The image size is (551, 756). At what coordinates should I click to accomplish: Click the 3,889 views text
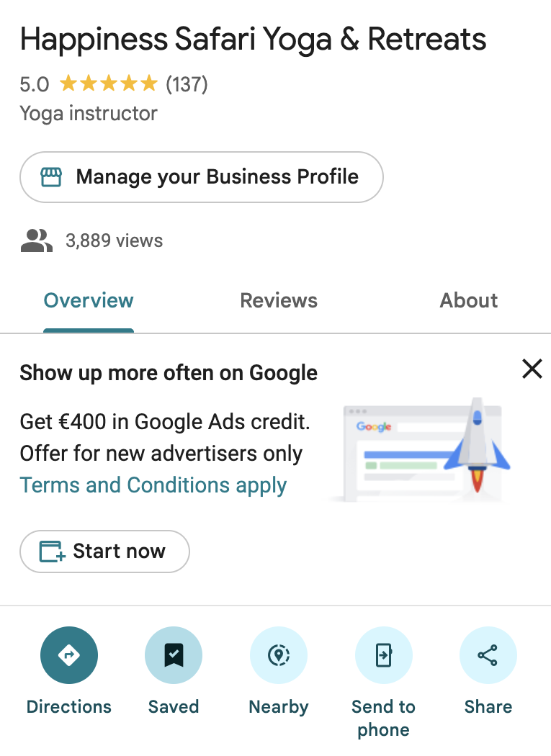point(115,240)
